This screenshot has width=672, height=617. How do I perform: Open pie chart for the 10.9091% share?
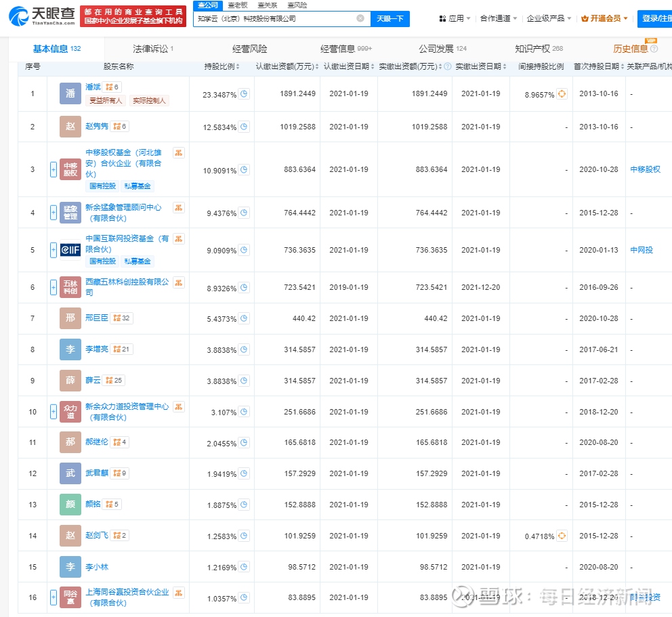(244, 170)
